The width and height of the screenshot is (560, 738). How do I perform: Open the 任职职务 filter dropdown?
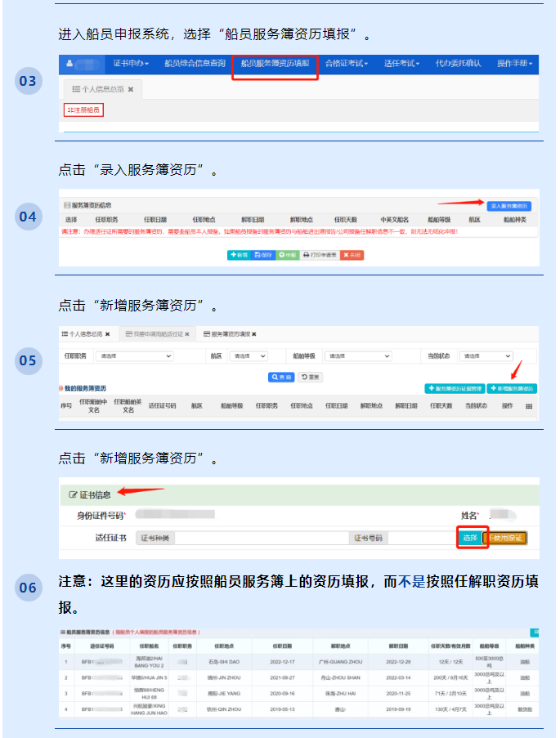pyautogui.click(x=135, y=356)
